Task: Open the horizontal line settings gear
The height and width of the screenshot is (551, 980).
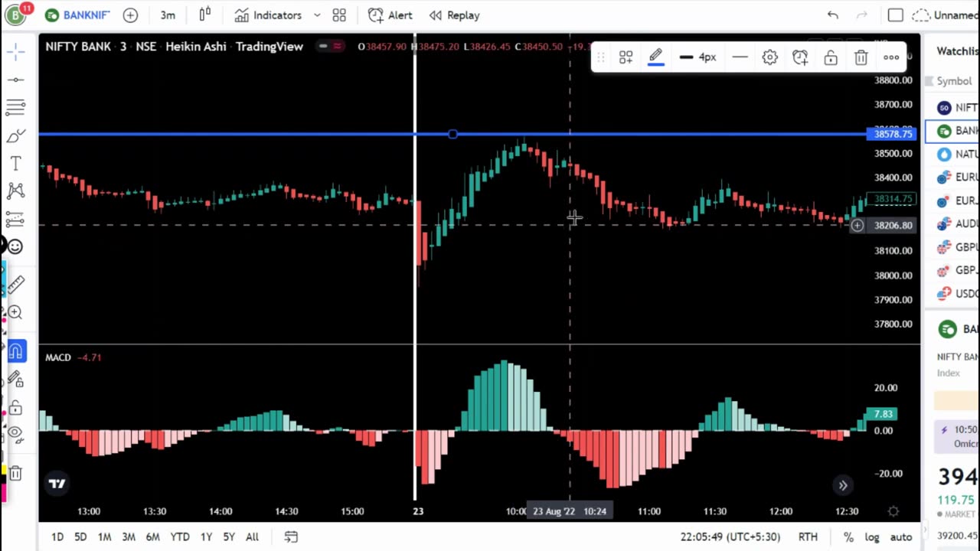Action: click(x=769, y=57)
